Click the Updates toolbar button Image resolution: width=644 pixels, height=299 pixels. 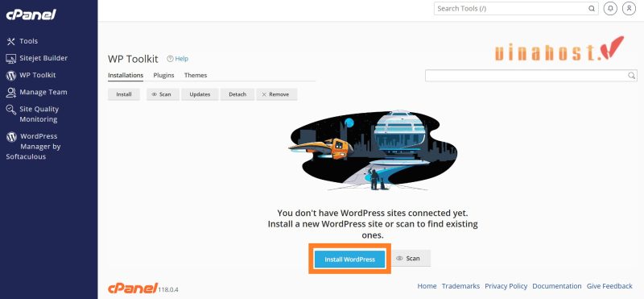pos(200,94)
